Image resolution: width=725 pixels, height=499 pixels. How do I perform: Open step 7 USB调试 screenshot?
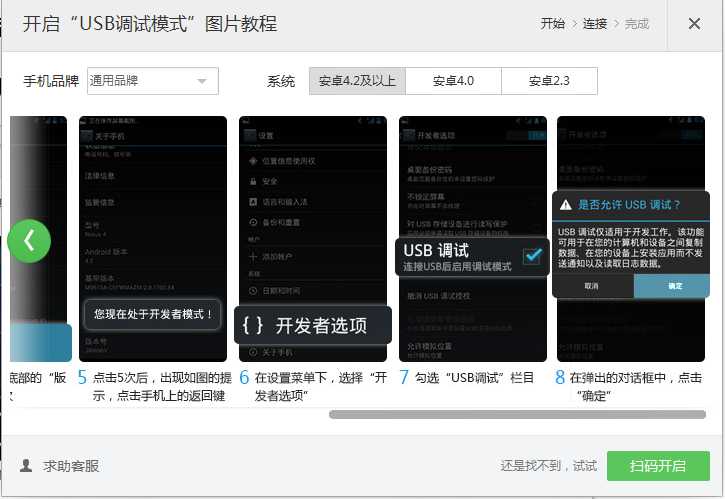pos(473,239)
